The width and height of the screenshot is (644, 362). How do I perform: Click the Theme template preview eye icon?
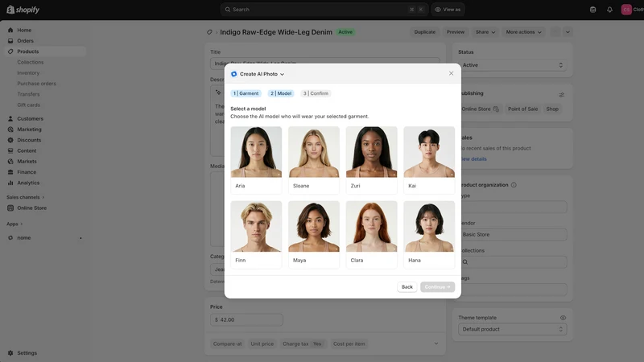click(563, 318)
